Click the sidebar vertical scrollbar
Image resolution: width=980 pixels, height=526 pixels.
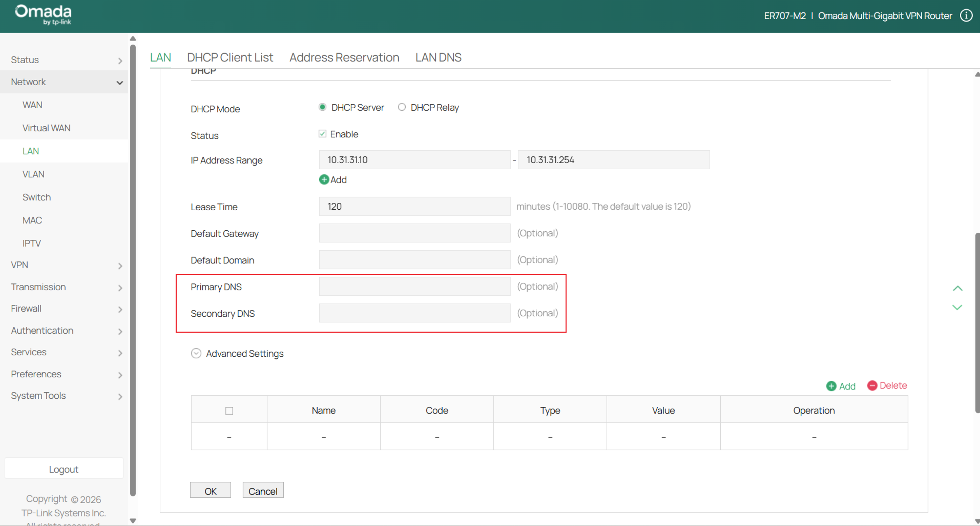[x=133, y=270]
